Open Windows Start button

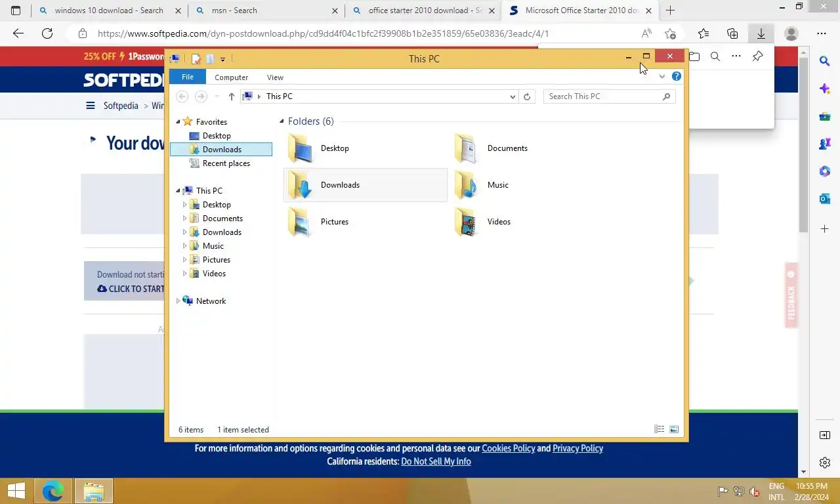click(x=16, y=491)
